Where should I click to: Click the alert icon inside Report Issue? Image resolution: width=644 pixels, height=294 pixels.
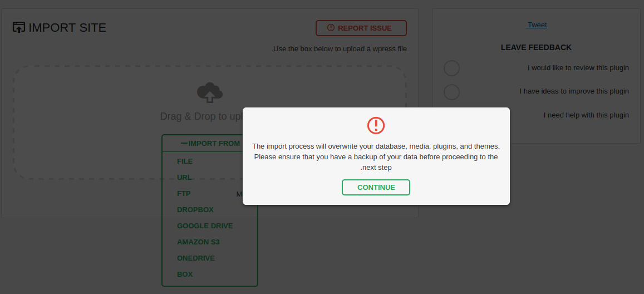pyautogui.click(x=331, y=27)
